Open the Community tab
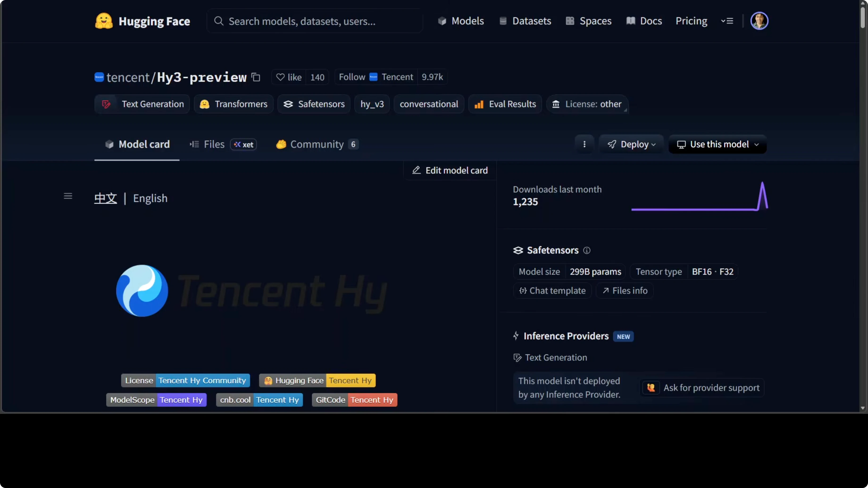 [316, 144]
